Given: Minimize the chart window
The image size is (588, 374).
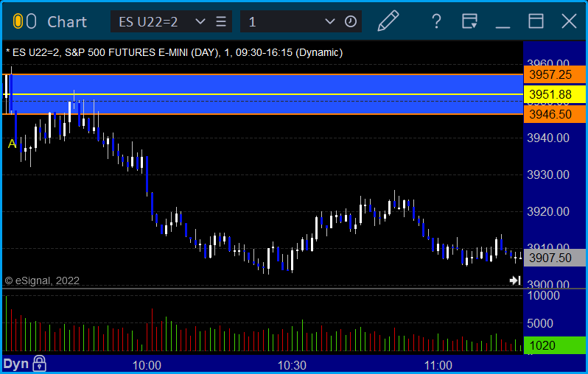Looking at the screenshot, I should [x=503, y=27].
